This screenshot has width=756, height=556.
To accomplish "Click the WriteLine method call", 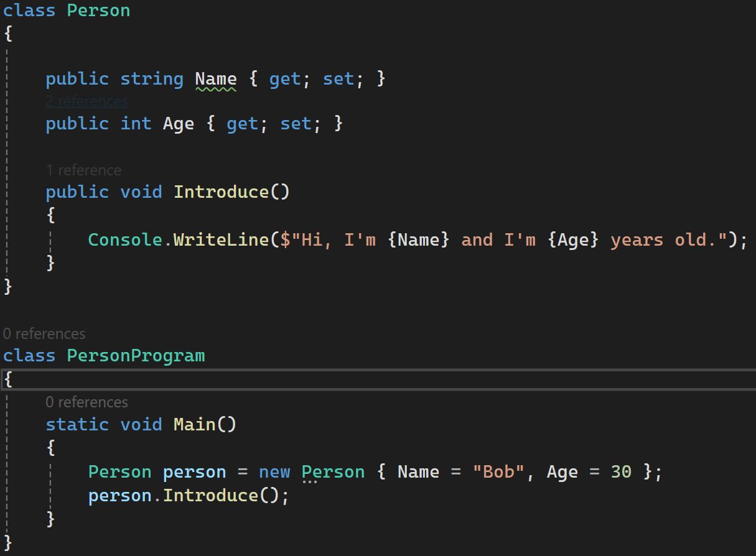I will pyautogui.click(x=221, y=240).
